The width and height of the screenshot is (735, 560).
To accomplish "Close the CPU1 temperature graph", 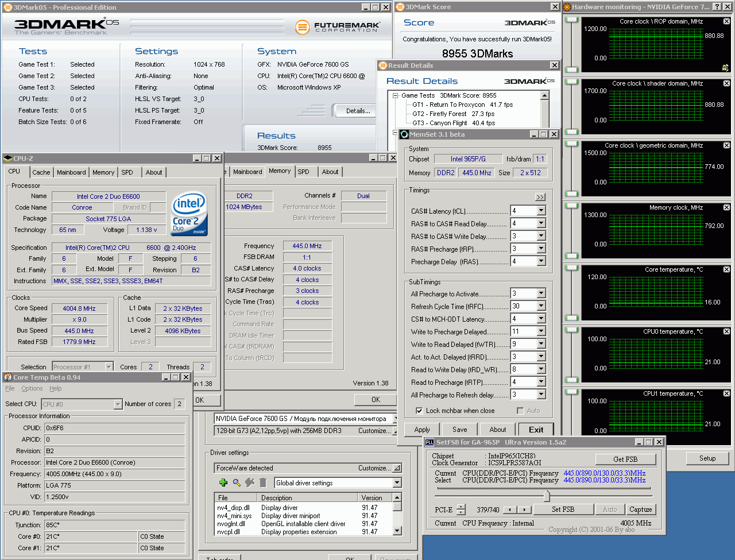I will (726, 393).
